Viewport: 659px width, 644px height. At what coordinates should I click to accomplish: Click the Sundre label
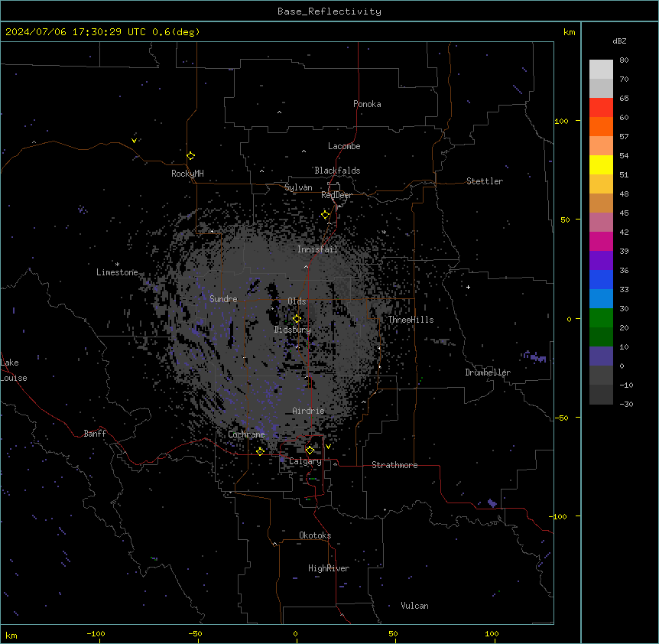click(x=223, y=299)
